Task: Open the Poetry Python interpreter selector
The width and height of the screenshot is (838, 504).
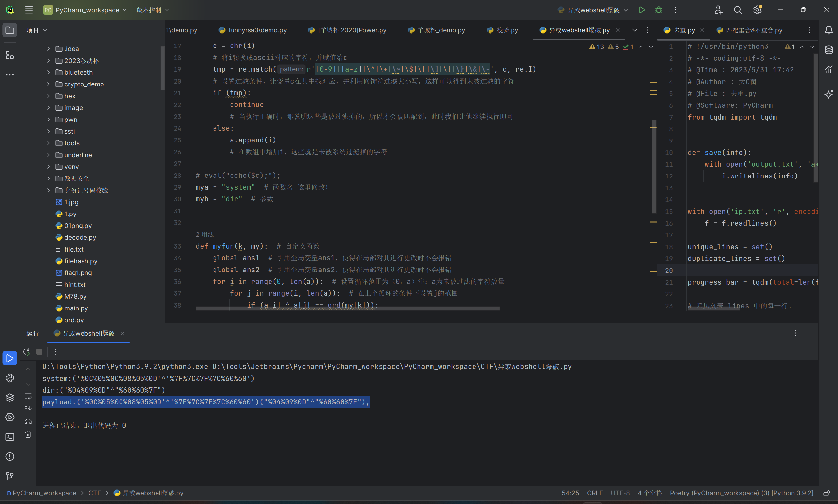Action: pos(742,493)
